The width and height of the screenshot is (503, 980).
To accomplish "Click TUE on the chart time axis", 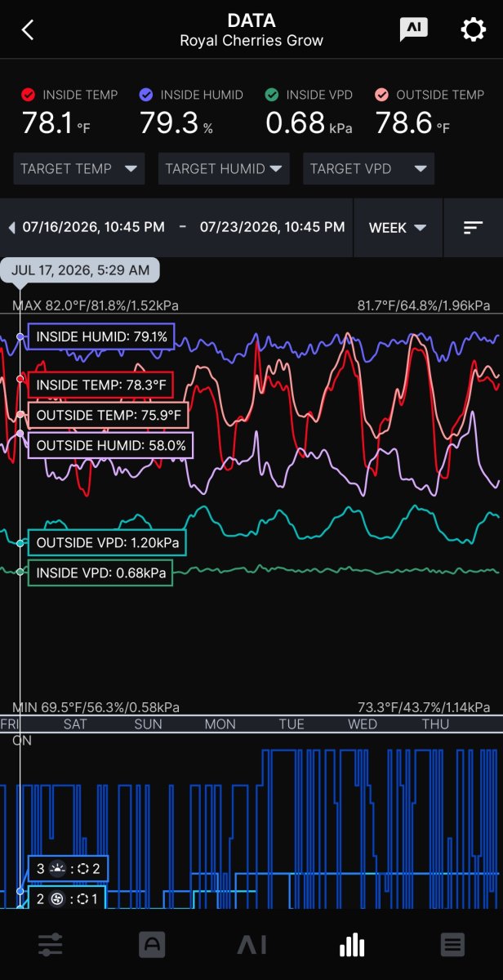I will click(292, 724).
